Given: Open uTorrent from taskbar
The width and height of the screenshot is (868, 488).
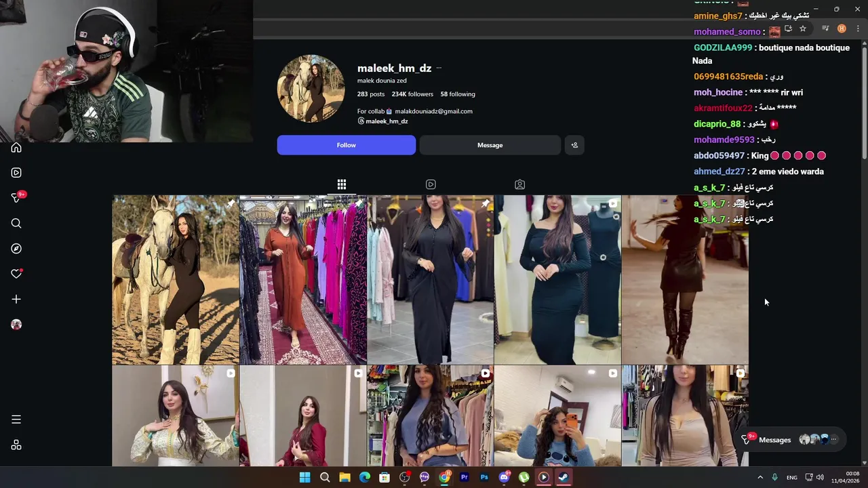Looking at the screenshot, I should click(524, 477).
